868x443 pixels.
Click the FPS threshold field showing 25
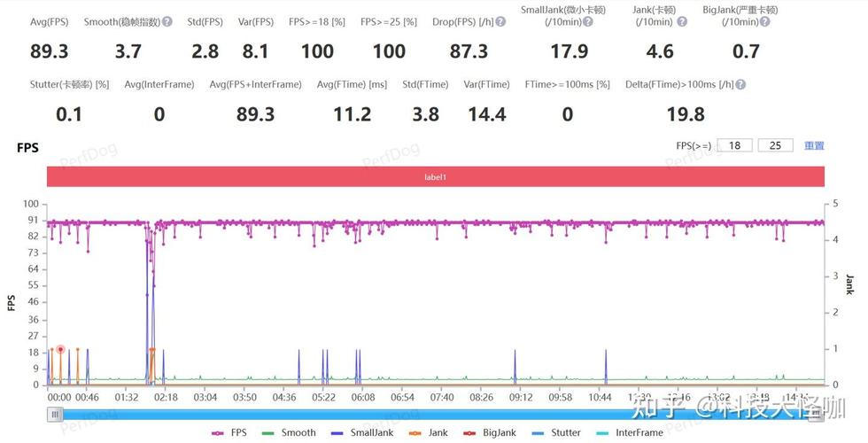tap(775, 145)
